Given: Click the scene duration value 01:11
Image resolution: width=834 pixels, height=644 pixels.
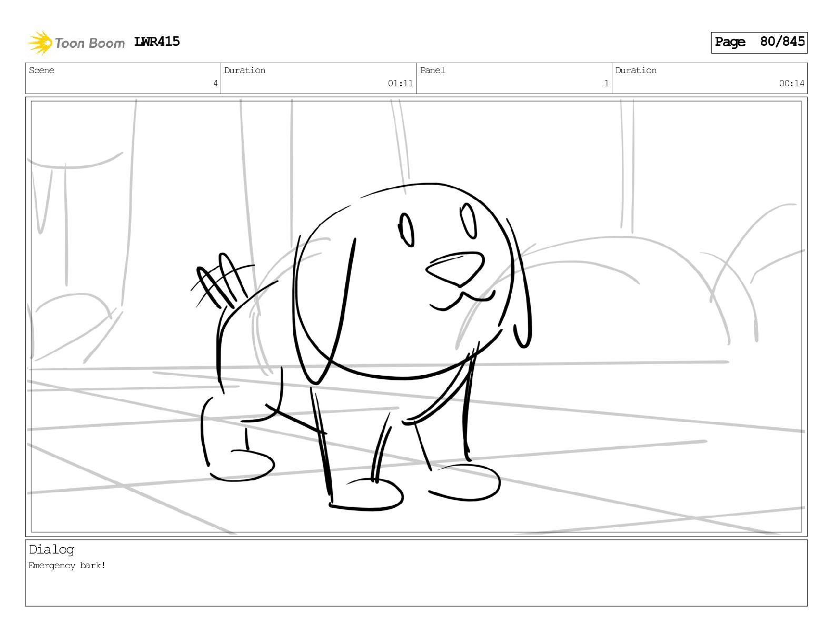Looking at the screenshot, I should [x=400, y=83].
